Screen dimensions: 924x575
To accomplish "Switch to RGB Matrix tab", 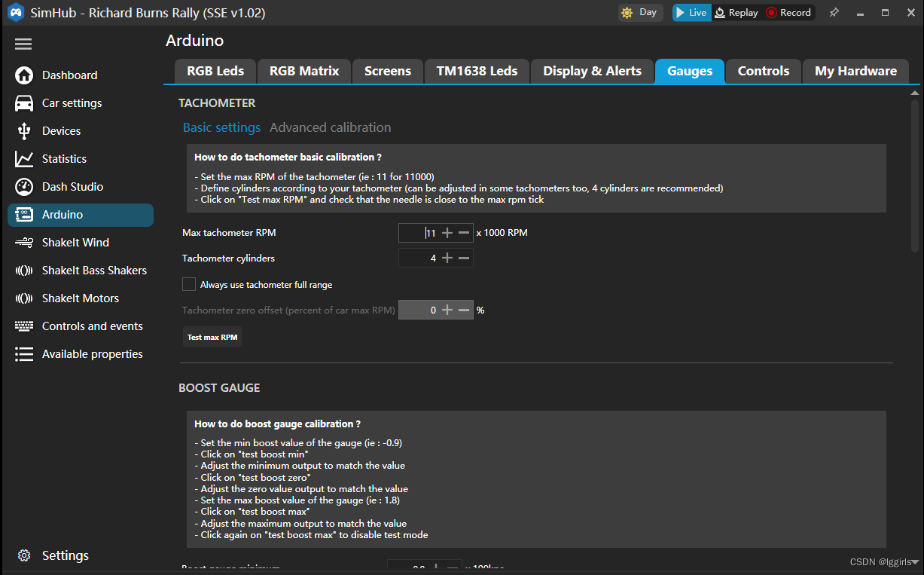I will tap(304, 71).
